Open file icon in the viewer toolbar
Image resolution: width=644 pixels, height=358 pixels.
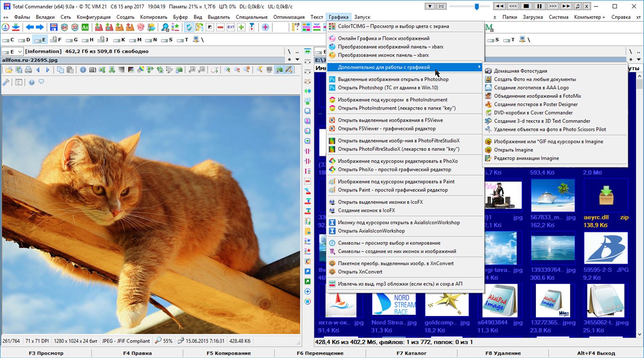coord(9,70)
